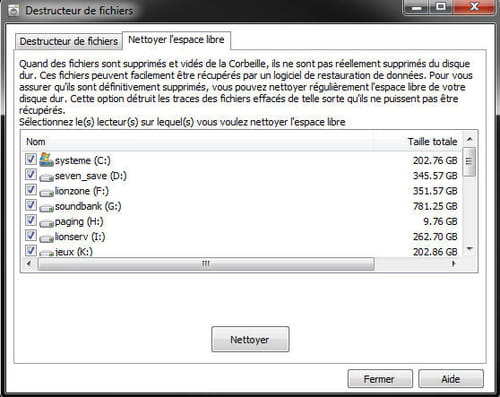The width and height of the screenshot is (500, 397).
Task: Click the drive list scroll up arrow
Action: click(x=470, y=139)
